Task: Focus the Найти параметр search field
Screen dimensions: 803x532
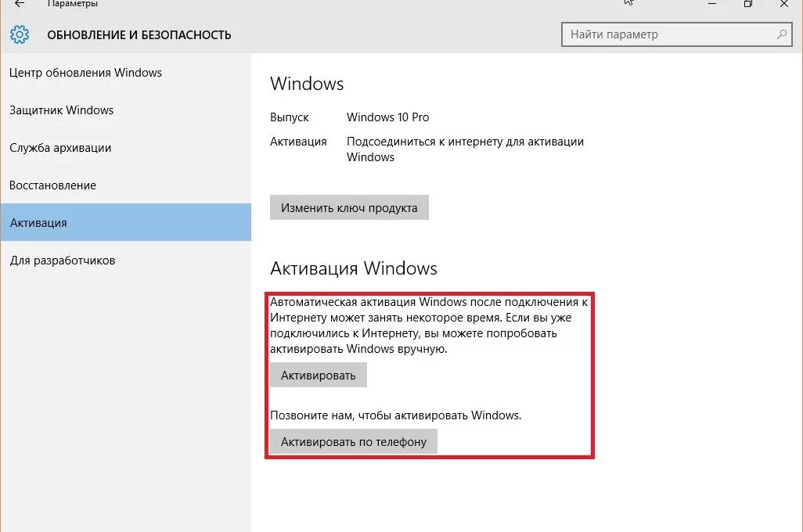Action: point(676,34)
